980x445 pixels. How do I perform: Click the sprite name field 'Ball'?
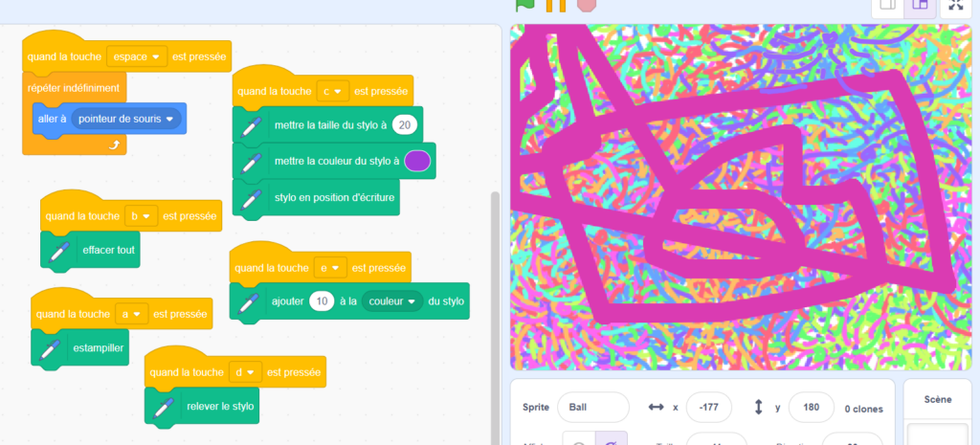click(x=593, y=408)
